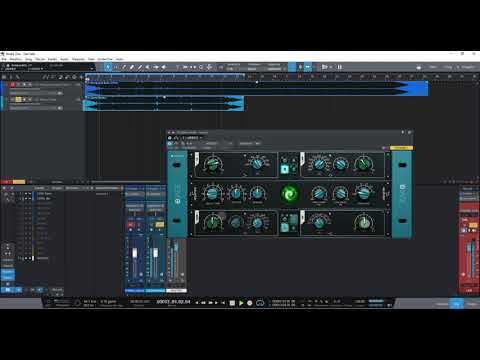This screenshot has width=480, height=360.
Task: Toggle the highlighted Mix view button at bottom right
Action: 457,304
